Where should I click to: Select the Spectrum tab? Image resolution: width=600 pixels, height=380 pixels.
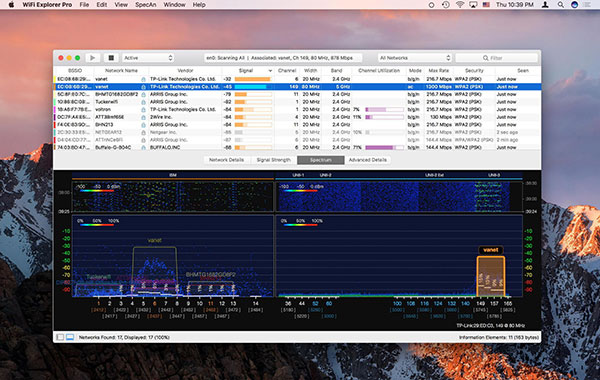tap(321, 160)
